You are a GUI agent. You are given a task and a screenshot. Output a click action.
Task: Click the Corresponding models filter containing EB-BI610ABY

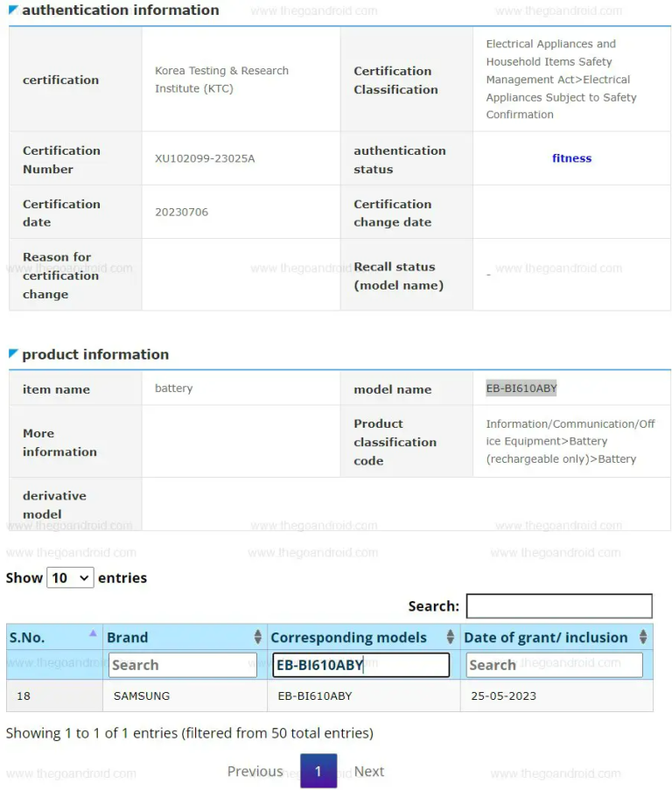(360, 665)
